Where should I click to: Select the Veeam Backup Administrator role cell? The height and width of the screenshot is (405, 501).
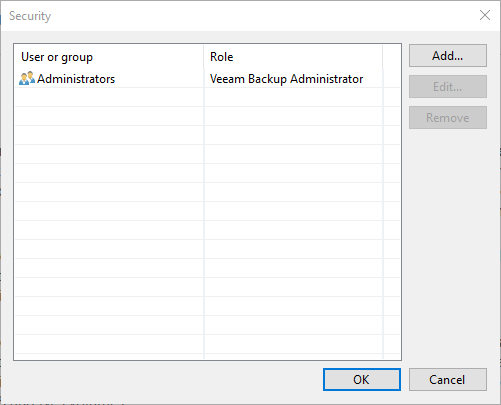point(287,79)
